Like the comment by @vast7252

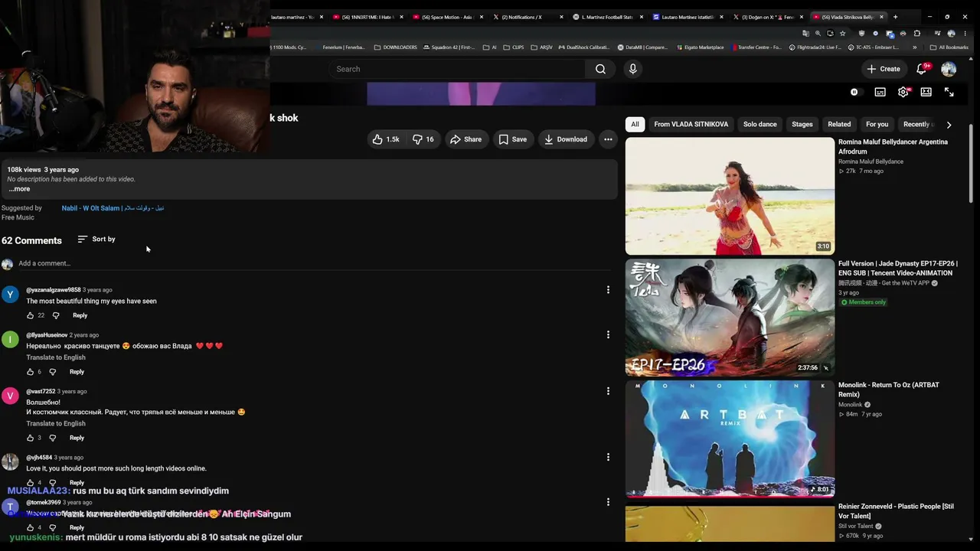click(31, 438)
